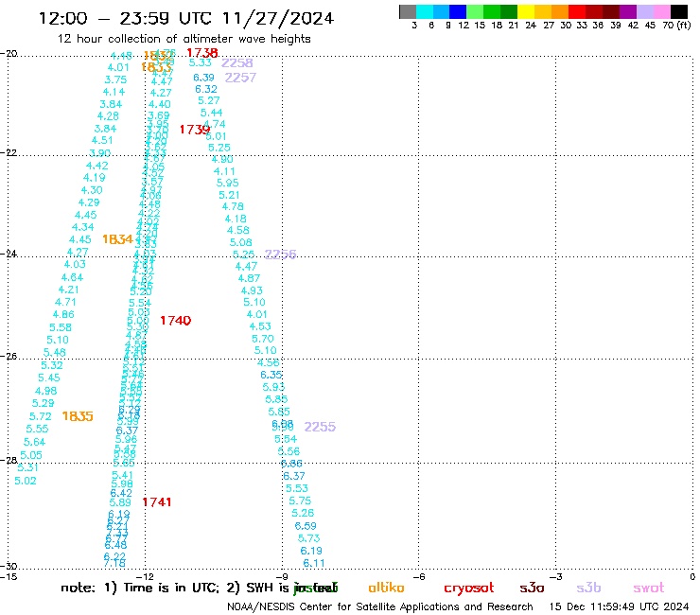
Task: Click the latitude axis label '-28'
Action: (9, 460)
